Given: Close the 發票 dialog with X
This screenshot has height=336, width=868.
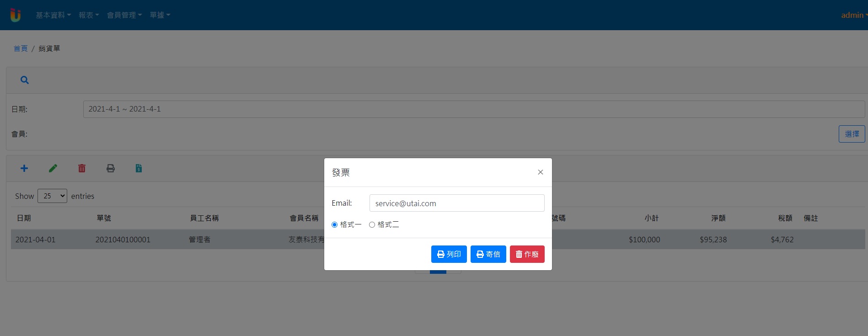Looking at the screenshot, I should click(x=540, y=172).
